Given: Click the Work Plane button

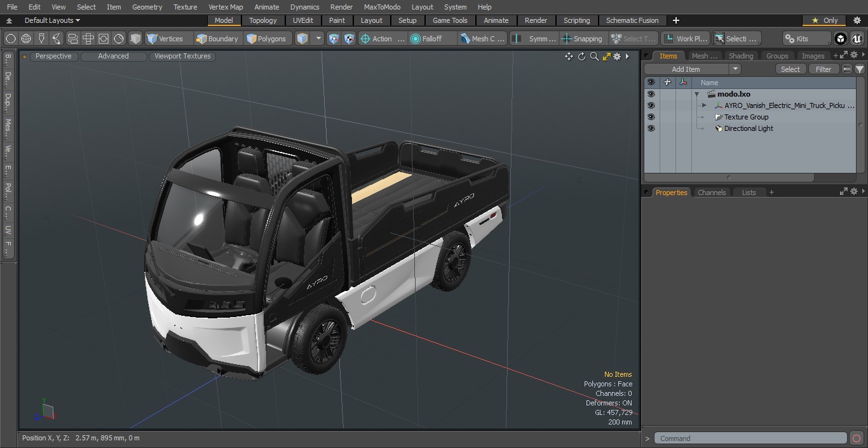Looking at the screenshot, I should click(686, 39).
